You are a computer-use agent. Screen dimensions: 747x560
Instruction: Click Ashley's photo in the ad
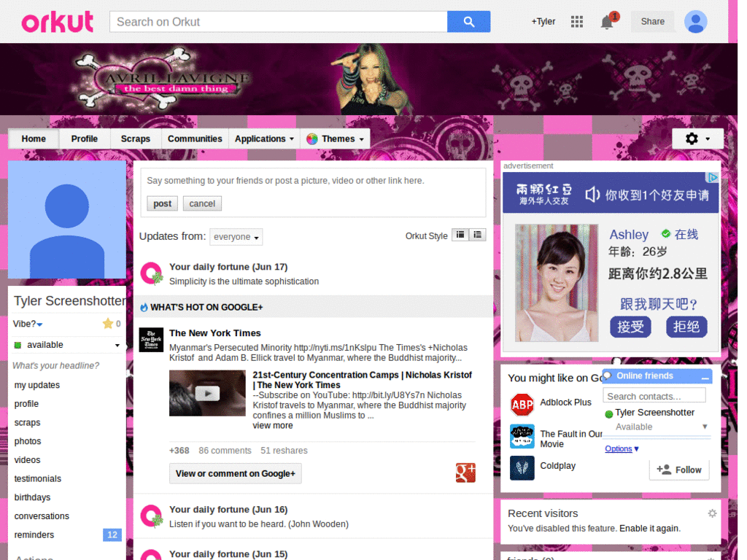point(557,283)
